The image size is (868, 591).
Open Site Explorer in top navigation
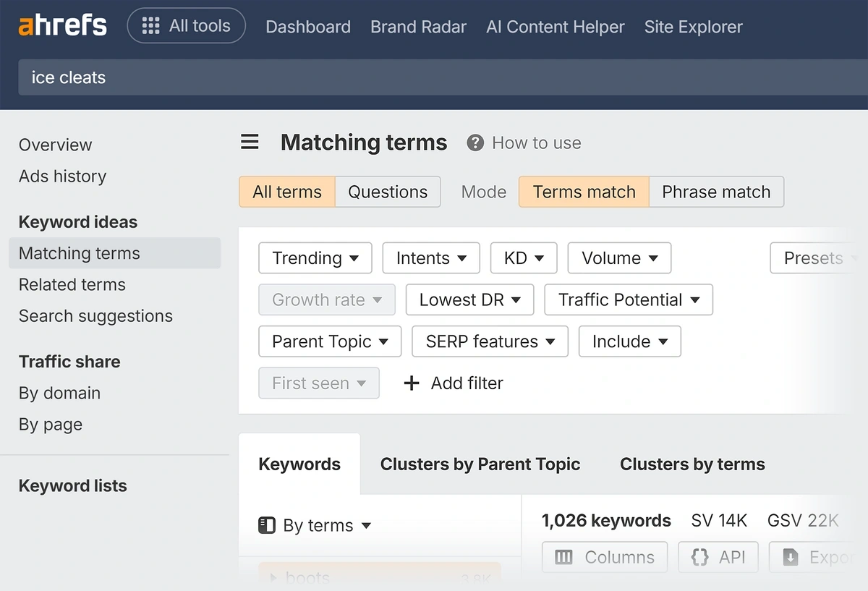click(x=693, y=27)
